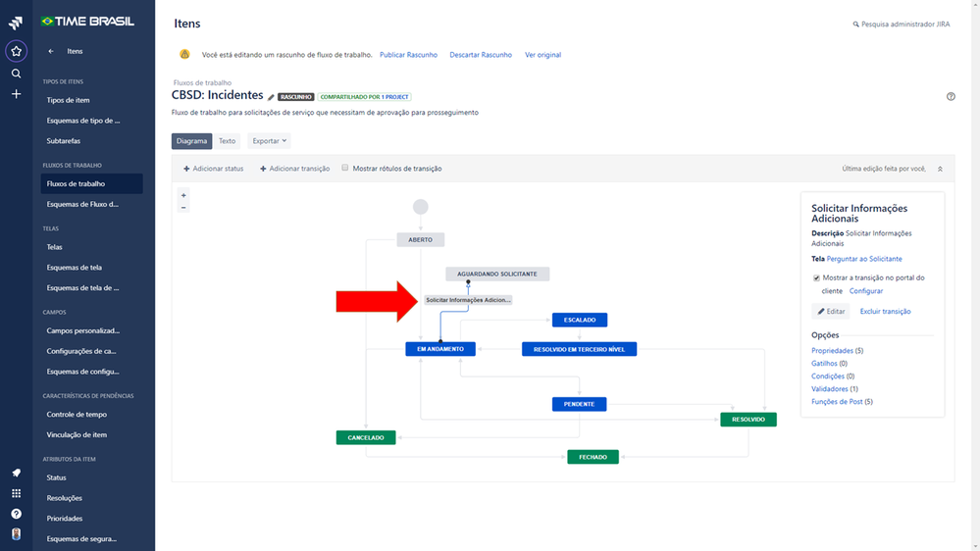Select the FECHADO status node

point(593,457)
